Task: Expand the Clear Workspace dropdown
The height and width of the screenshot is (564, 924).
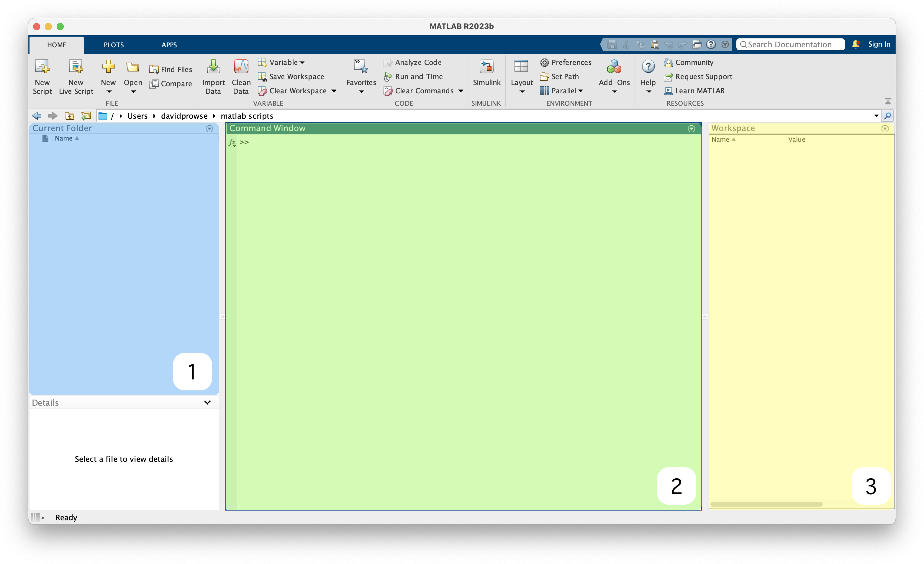Action: pyautogui.click(x=333, y=90)
